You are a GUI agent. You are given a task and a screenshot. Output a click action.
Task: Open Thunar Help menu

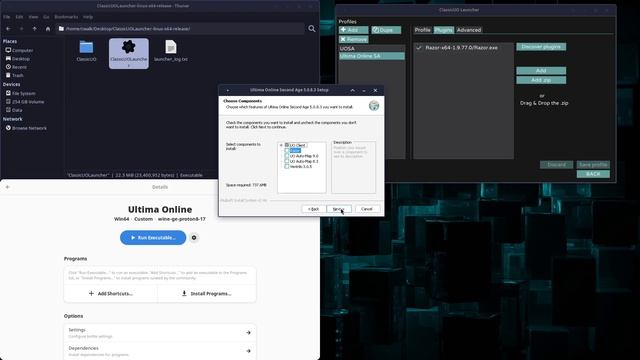tap(88, 17)
